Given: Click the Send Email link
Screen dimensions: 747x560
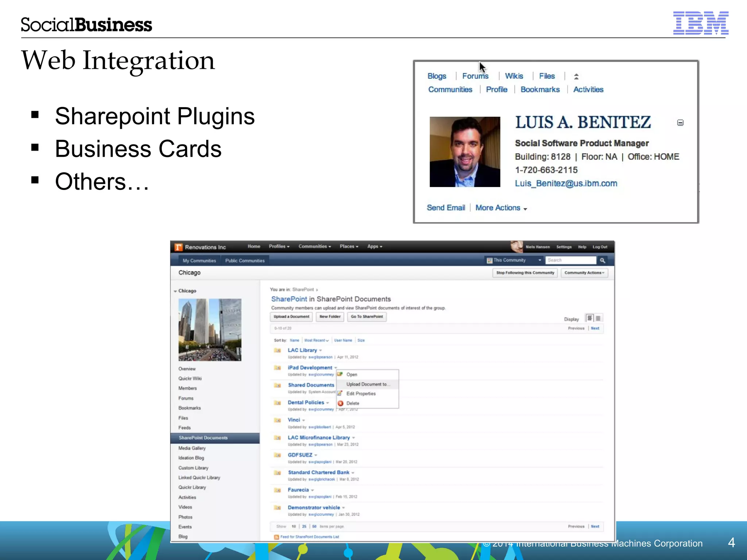Looking at the screenshot, I should pos(446,208).
